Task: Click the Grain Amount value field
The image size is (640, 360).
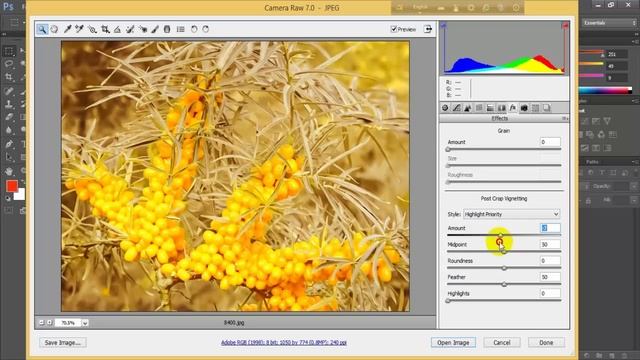Action: pos(550,142)
